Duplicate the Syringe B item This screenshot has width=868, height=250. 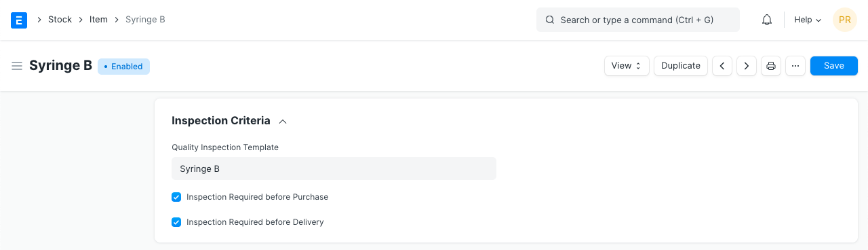(x=681, y=66)
